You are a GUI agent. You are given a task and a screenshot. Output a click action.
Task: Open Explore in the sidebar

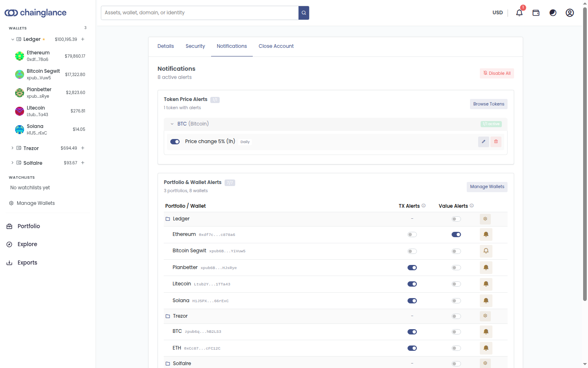click(27, 244)
